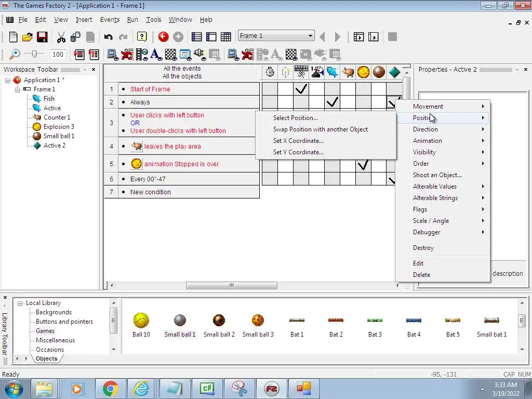Click the zoom magnifier icon

(x=14, y=54)
